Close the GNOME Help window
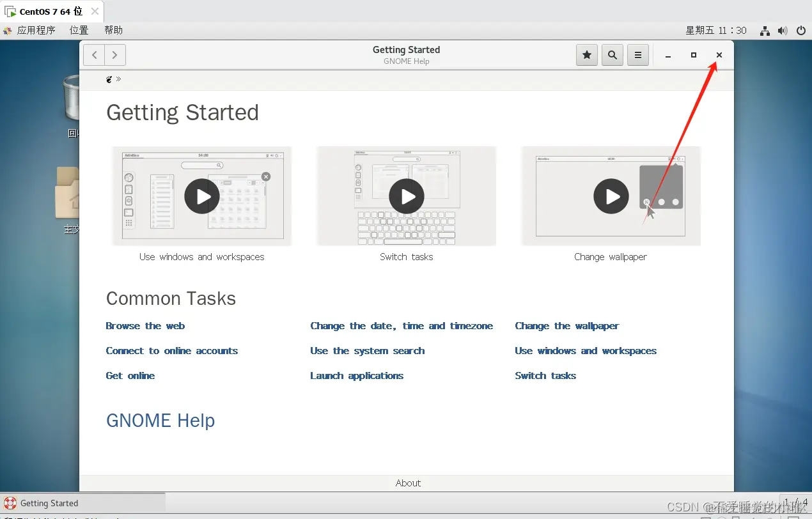812x519 pixels. point(719,56)
